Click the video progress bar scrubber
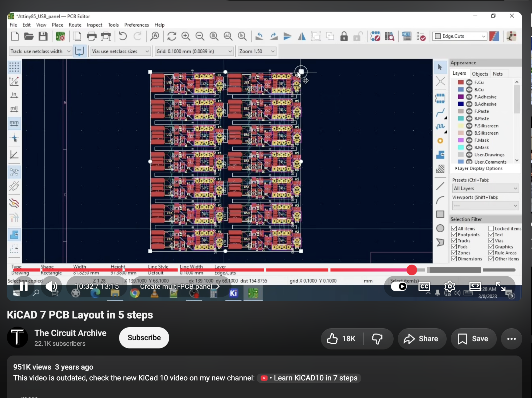 tap(411, 270)
